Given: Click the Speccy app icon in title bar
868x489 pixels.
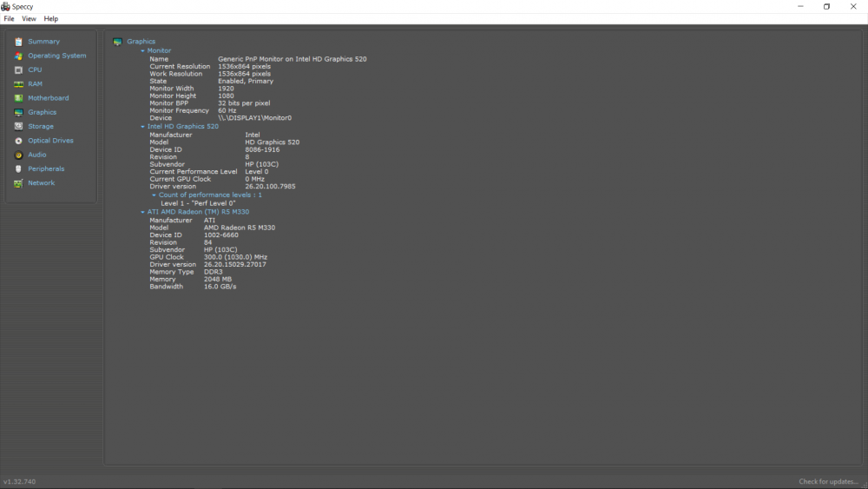Looking at the screenshot, I should point(5,7).
